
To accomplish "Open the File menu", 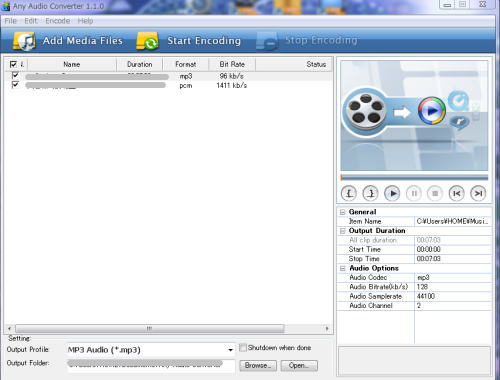I will pyautogui.click(x=11, y=21).
